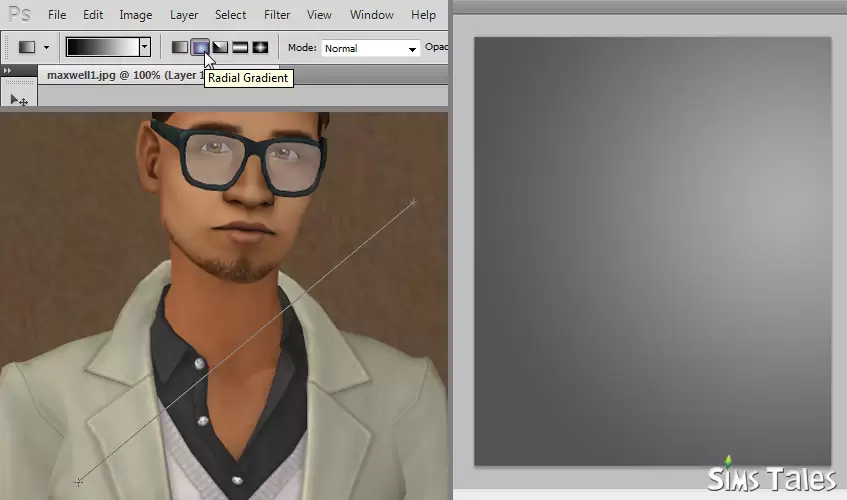Select the Move tool

[19, 100]
